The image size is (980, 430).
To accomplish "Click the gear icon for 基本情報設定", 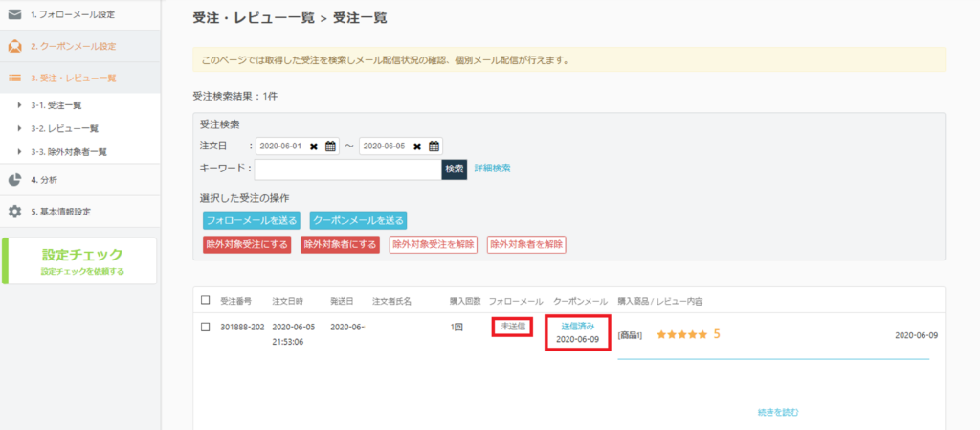I will [x=14, y=212].
